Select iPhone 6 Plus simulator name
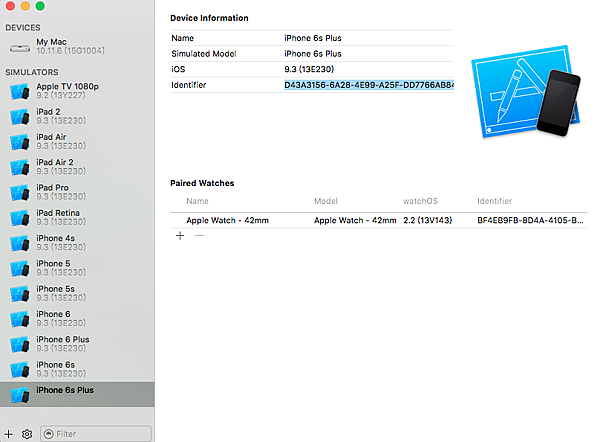Viewport: 600px width, 442px height. tap(63, 339)
